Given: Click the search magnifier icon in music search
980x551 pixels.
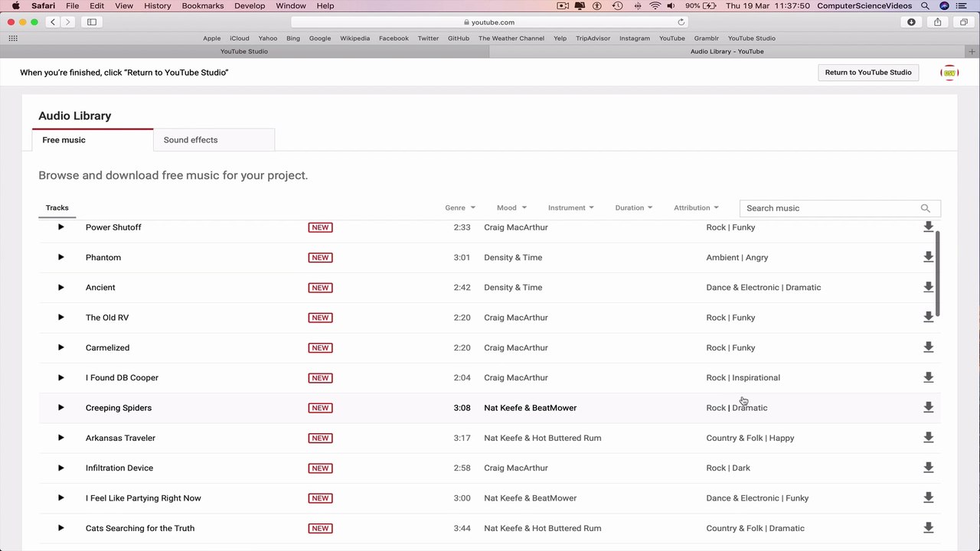Looking at the screenshot, I should [x=925, y=208].
